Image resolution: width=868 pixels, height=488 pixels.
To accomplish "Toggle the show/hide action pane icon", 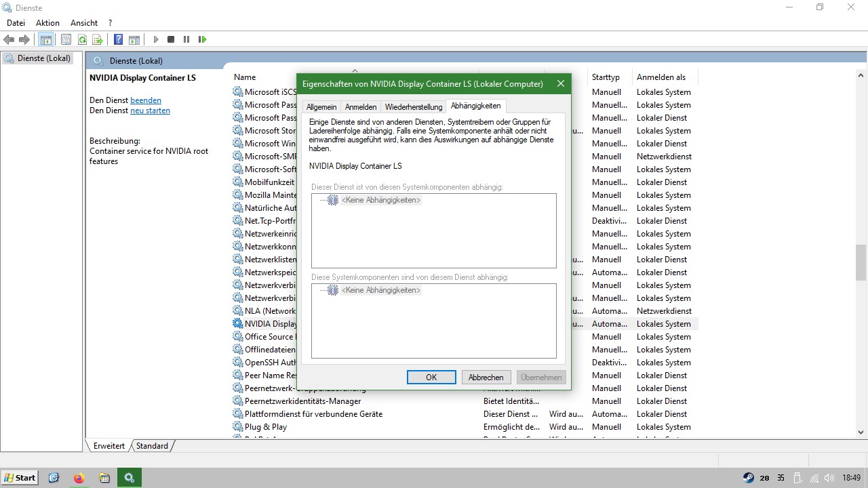I will (x=134, y=40).
